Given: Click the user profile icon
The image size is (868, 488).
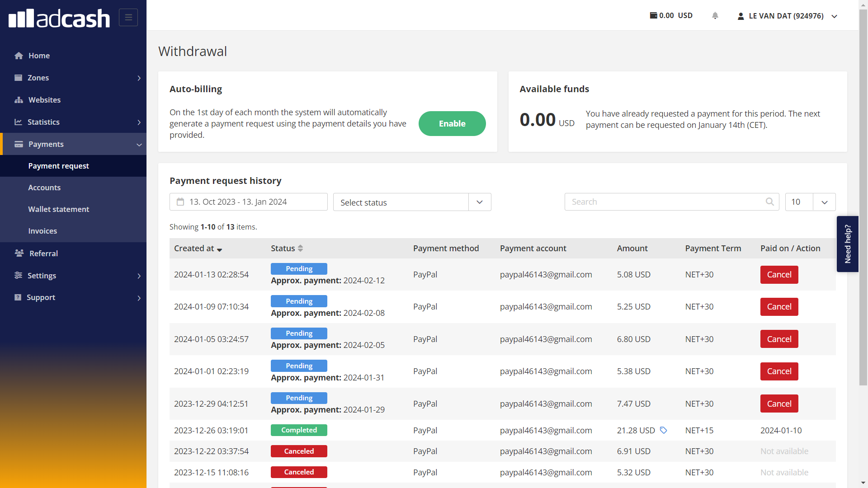Looking at the screenshot, I should pos(741,16).
